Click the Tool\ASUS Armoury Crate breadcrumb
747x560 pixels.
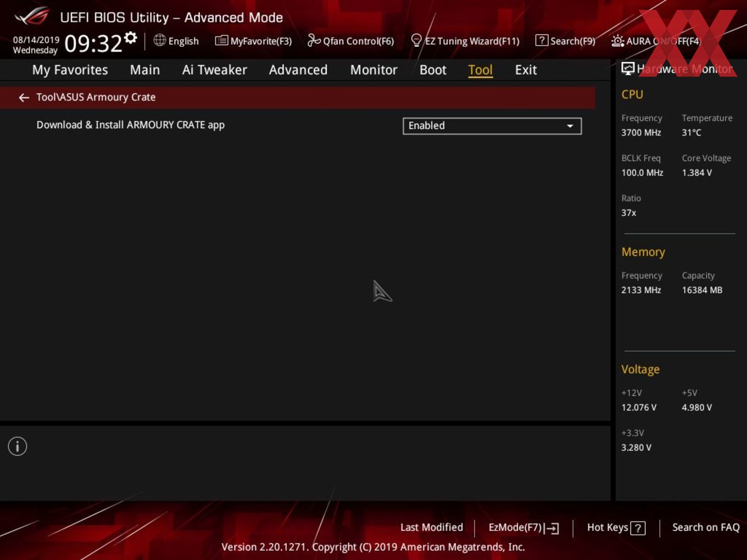(96, 97)
